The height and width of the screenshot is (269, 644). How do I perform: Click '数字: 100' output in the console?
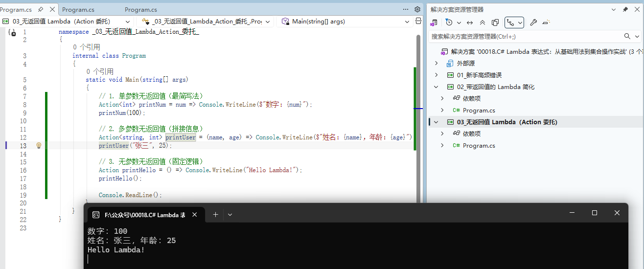click(107, 231)
